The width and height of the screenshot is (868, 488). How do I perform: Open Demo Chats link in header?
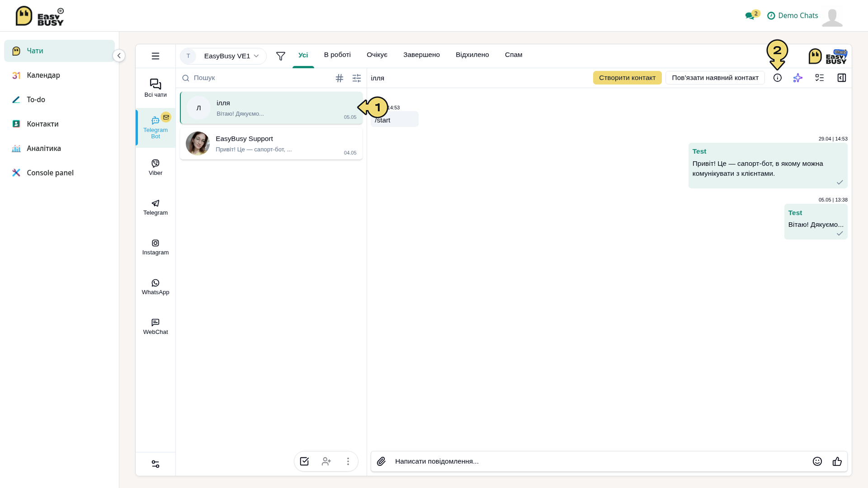tap(793, 15)
